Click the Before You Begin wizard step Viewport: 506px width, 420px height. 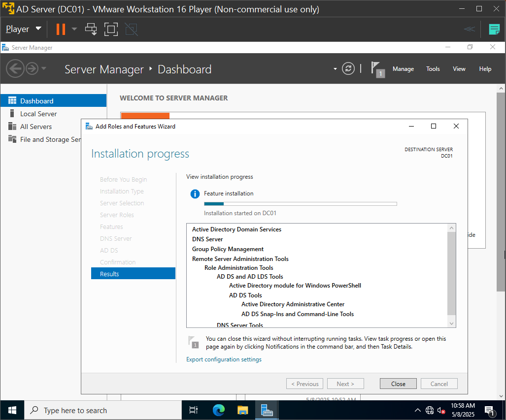(123, 179)
